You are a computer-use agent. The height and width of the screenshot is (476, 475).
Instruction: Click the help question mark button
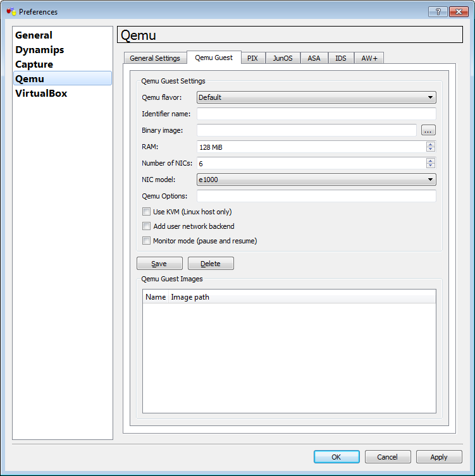(x=438, y=11)
